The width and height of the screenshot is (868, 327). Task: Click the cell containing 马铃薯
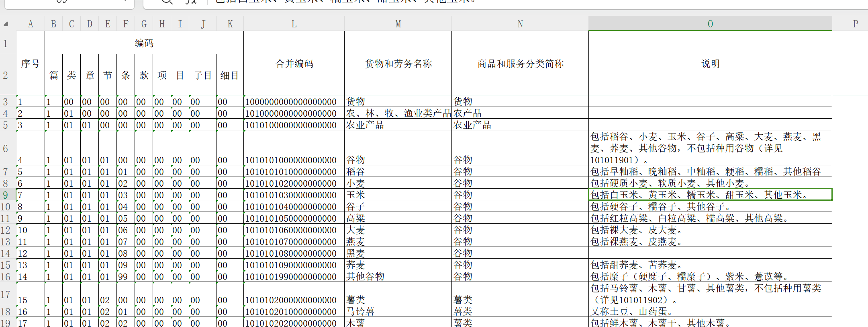click(398, 312)
